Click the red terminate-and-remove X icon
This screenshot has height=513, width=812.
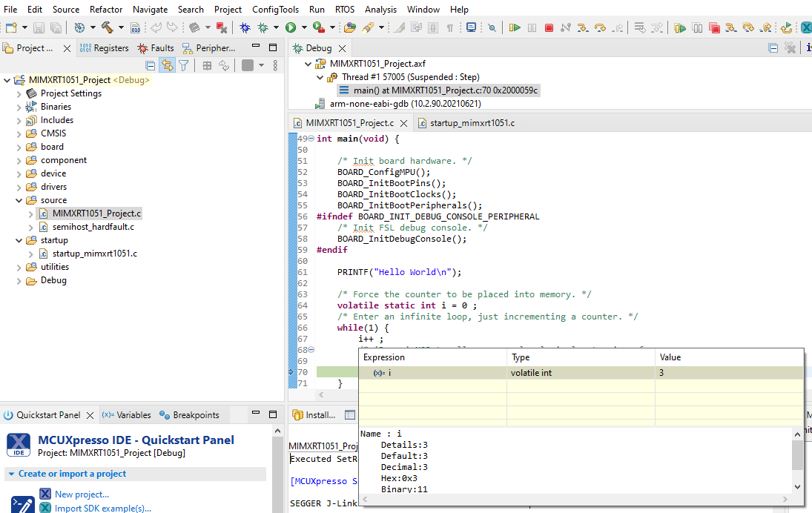tap(222, 27)
